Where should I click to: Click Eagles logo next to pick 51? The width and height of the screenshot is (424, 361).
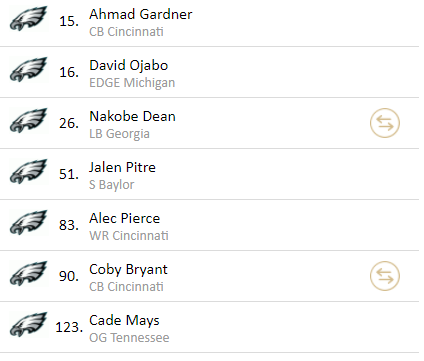tap(28, 172)
